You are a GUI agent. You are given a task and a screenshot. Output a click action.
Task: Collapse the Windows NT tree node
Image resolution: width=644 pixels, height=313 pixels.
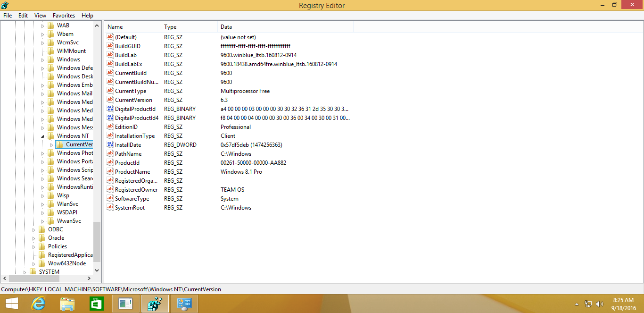point(43,136)
